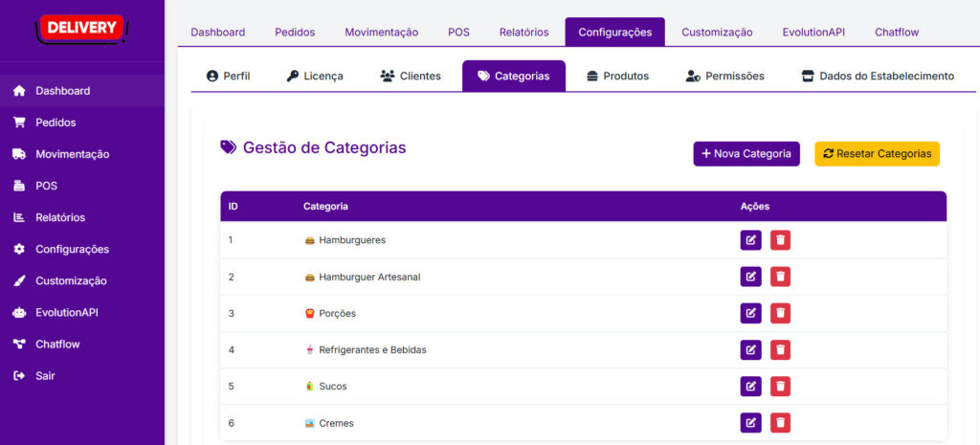
Task: Click the Hamburgueres category name
Action: click(x=352, y=240)
